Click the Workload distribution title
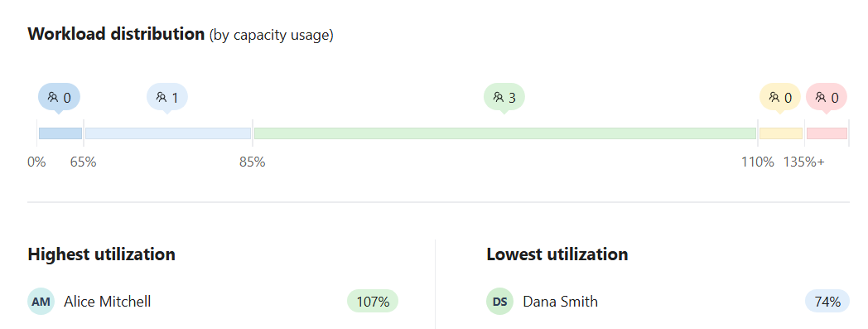Image resolution: width=868 pixels, height=329 pixels. 116,34
